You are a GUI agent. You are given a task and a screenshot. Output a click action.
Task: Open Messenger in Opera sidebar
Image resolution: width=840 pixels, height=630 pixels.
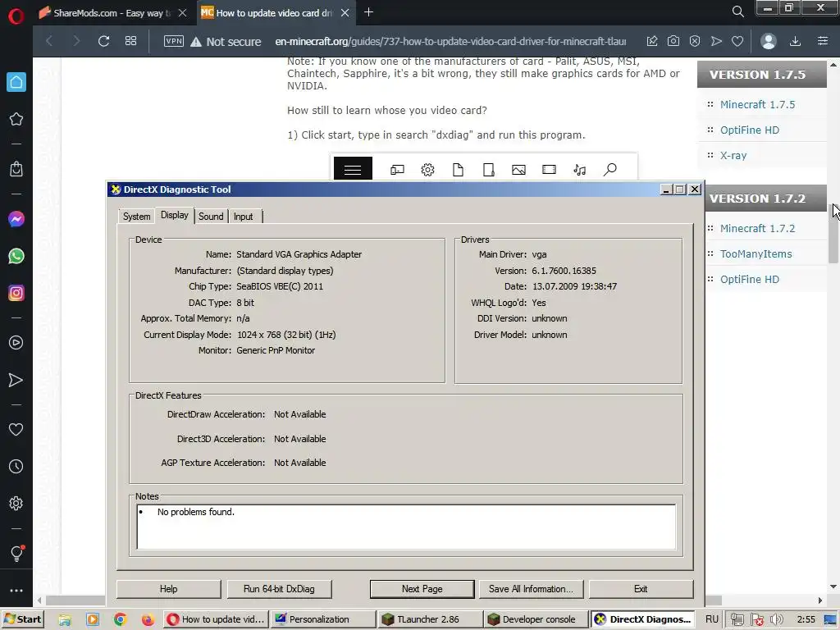pos(16,219)
